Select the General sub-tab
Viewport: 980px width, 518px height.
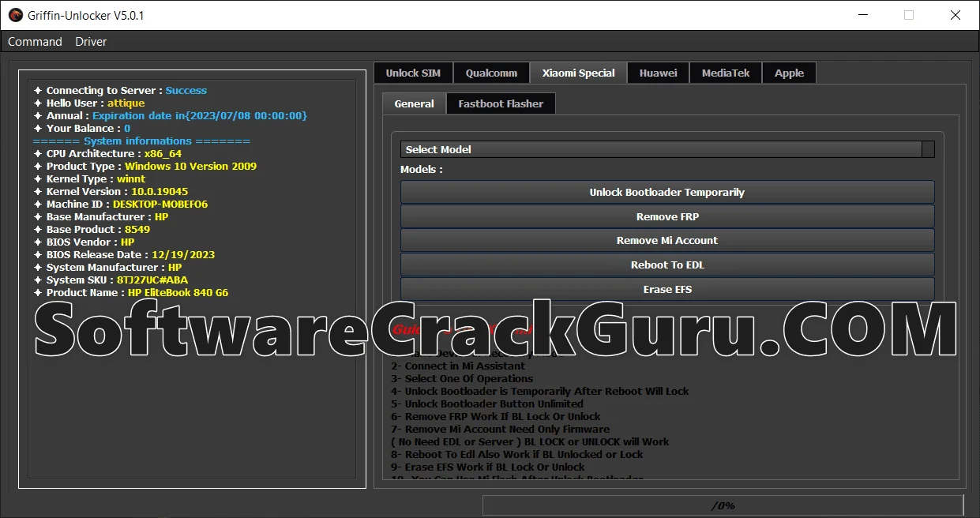(x=414, y=103)
